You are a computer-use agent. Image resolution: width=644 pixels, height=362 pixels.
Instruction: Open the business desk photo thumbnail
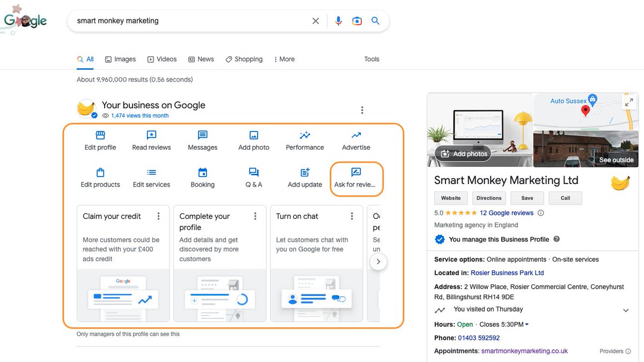tap(480, 130)
